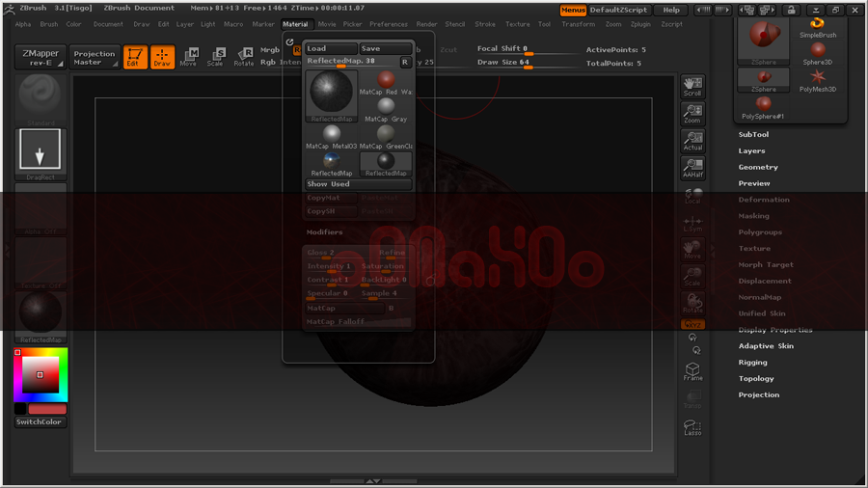Launch ZMapper rev-E
Viewport: 868px width, 488px height.
tap(41, 57)
